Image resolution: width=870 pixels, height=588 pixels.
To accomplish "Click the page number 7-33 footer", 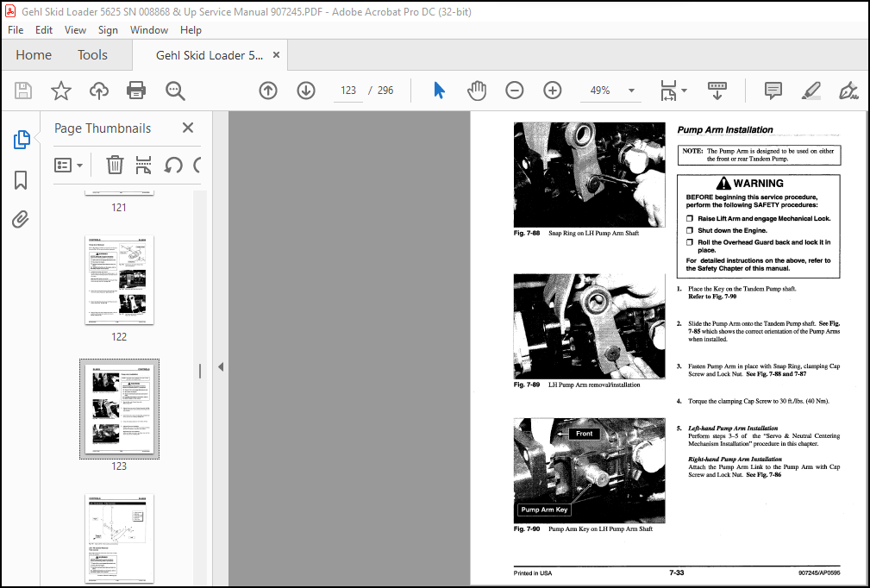I will [676, 572].
